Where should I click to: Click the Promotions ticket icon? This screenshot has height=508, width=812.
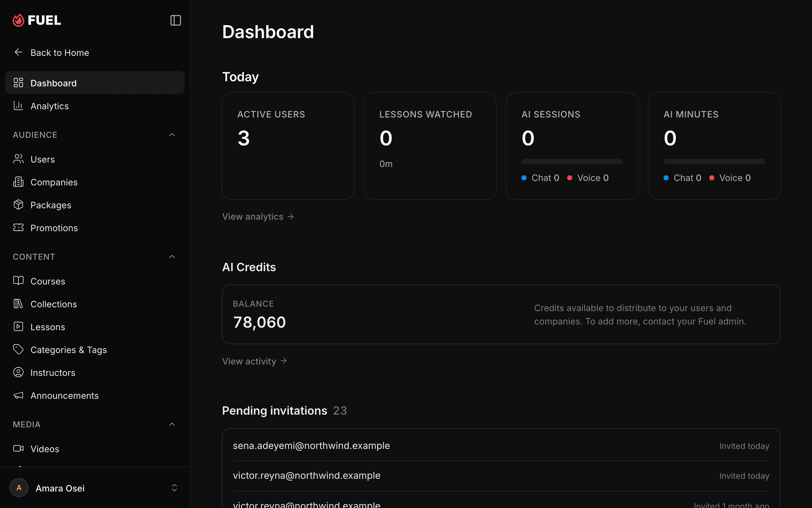18,227
